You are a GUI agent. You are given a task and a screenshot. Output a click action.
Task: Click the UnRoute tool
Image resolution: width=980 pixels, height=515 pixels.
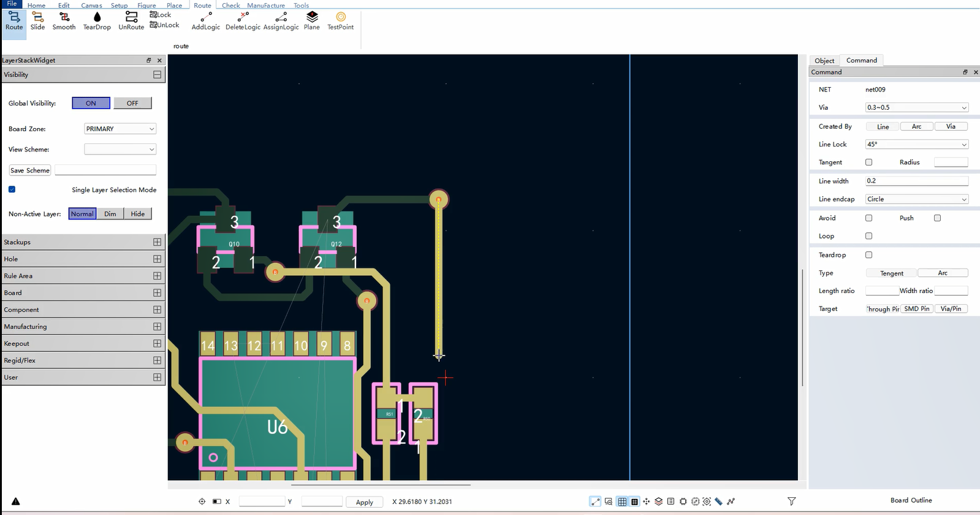131,20
